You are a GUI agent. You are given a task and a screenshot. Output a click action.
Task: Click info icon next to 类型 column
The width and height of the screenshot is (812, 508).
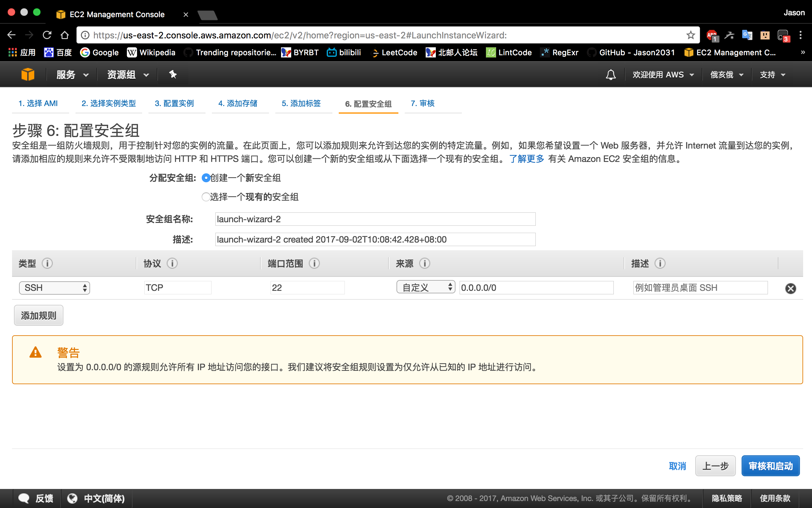[47, 263]
